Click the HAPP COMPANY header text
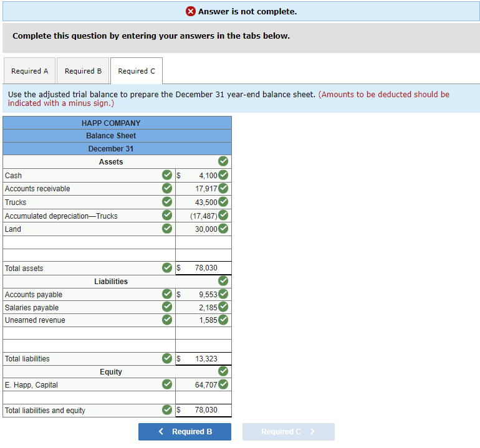Image resolution: width=480 pixels, height=448 pixels. (111, 123)
